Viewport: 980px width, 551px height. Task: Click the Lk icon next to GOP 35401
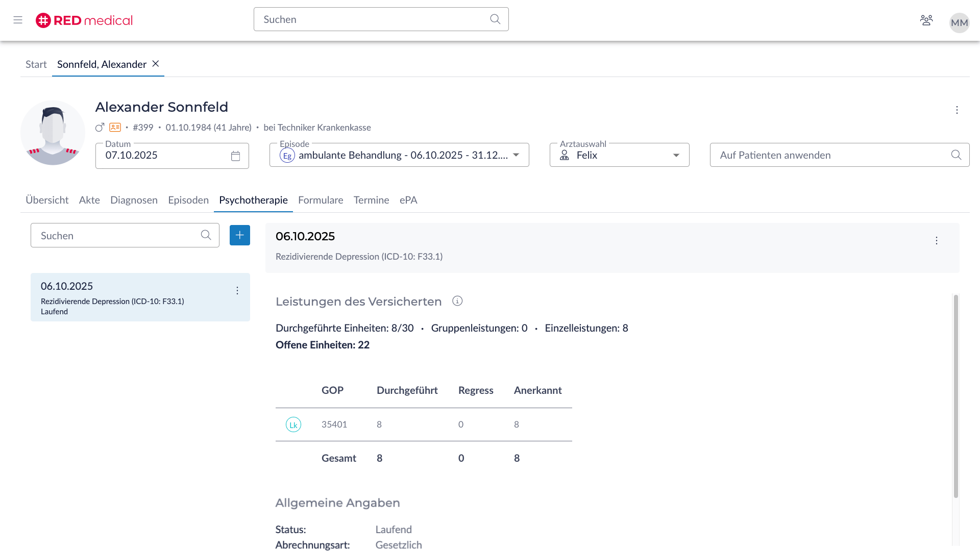(293, 424)
